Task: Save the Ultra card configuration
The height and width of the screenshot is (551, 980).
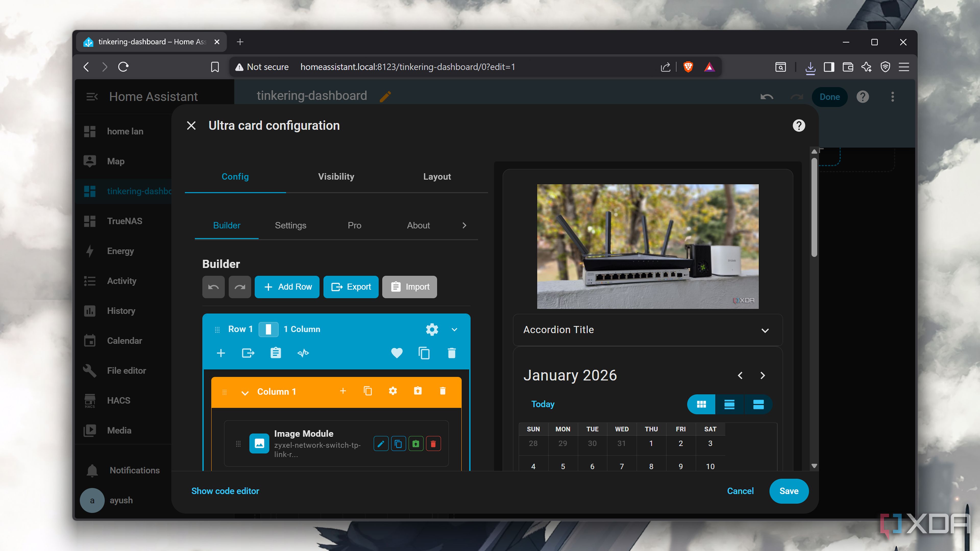Action: pos(789,491)
